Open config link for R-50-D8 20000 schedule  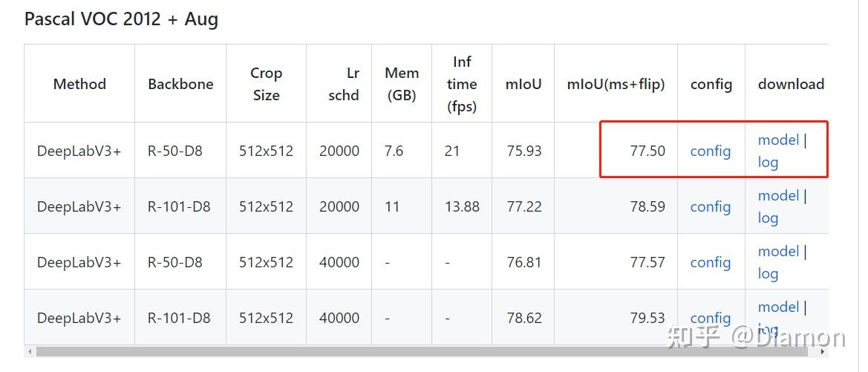coord(711,151)
